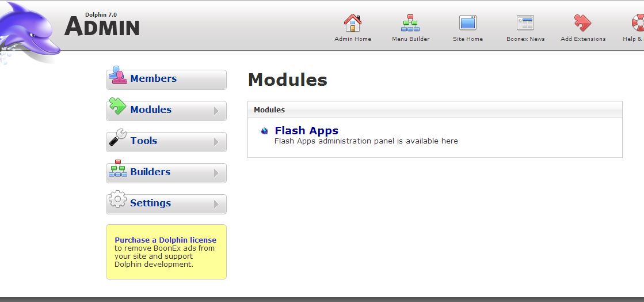Screen dimensions: 644x302
Task: Expand the Modules sidebar arrow
Action: coord(216,111)
